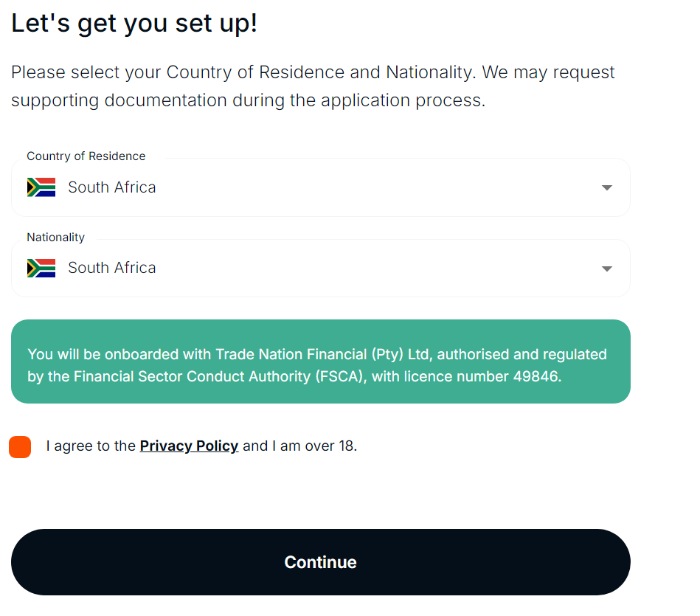The image size is (700, 616).
Task: Open the Nationality combo box
Action: point(321,269)
